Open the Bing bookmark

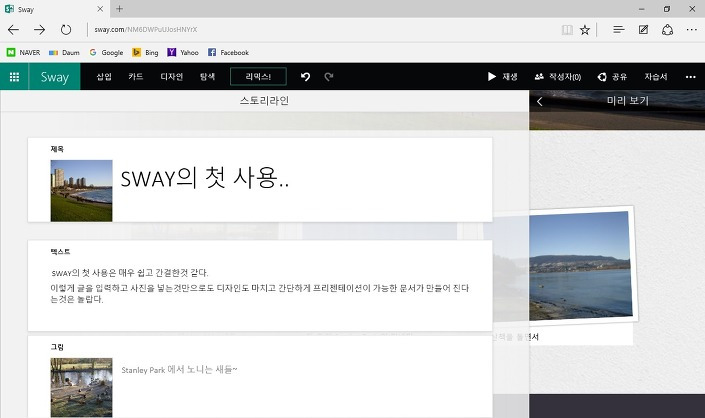(x=145, y=53)
